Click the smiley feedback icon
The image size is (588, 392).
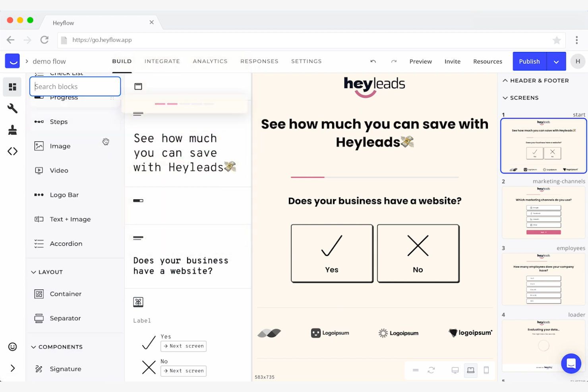coord(12,347)
